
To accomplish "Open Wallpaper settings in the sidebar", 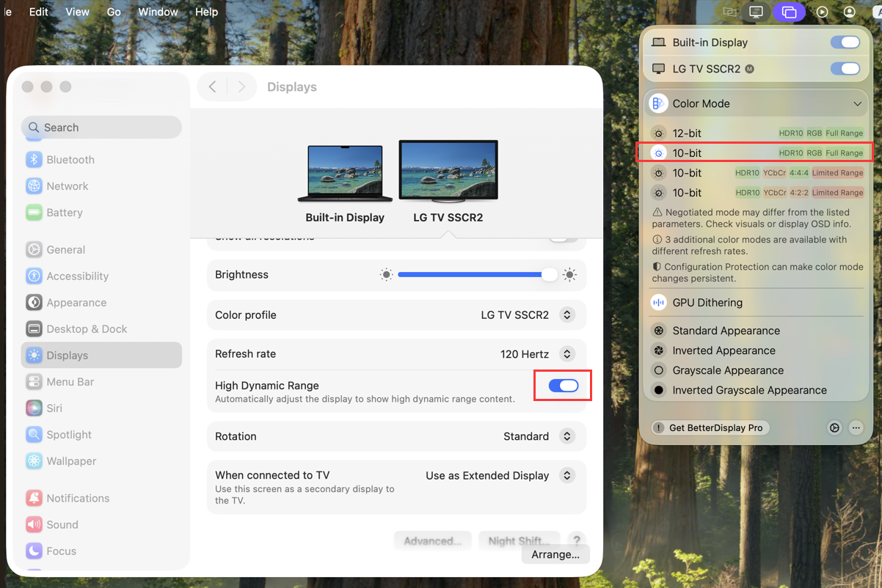I will [101, 461].
